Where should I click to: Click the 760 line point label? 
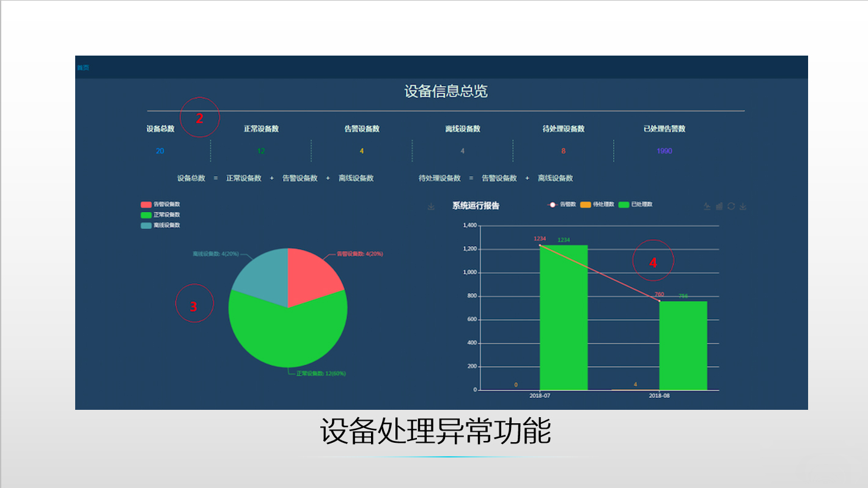[659, 294]
